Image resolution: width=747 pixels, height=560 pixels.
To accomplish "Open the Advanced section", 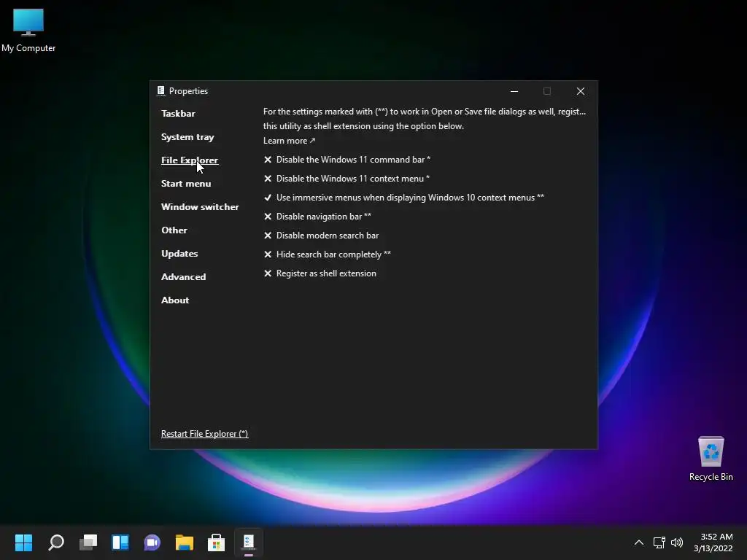I will tap(183, 276).
